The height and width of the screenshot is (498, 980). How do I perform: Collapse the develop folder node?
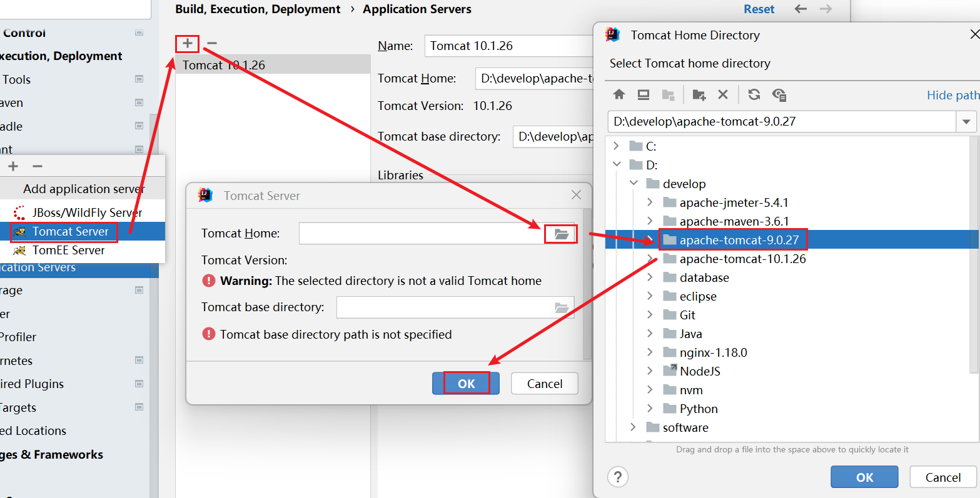pyautogui.click(x=634, y=184)
